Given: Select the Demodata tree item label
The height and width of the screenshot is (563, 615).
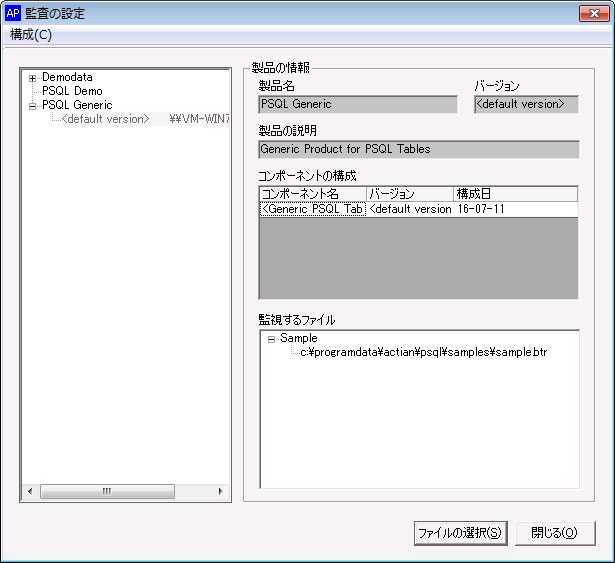Looking at the screenshot, I should pyautogui.click(x=68, y=77).
